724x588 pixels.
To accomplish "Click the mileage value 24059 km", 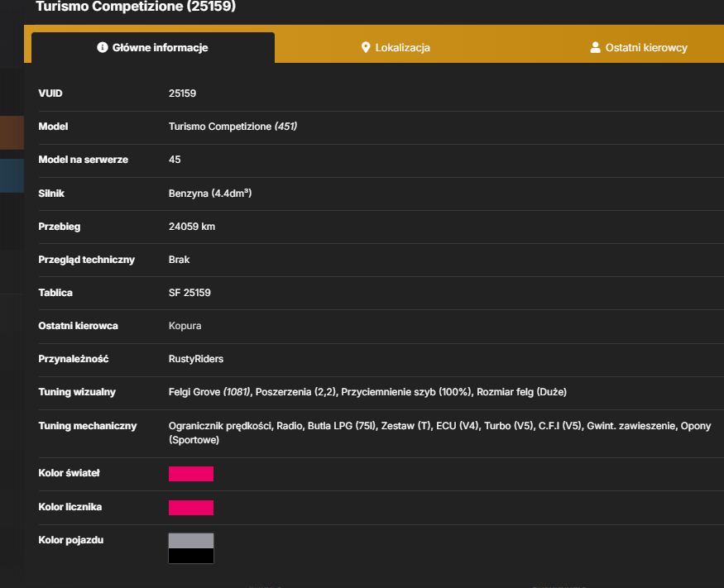I will point(192,227).
